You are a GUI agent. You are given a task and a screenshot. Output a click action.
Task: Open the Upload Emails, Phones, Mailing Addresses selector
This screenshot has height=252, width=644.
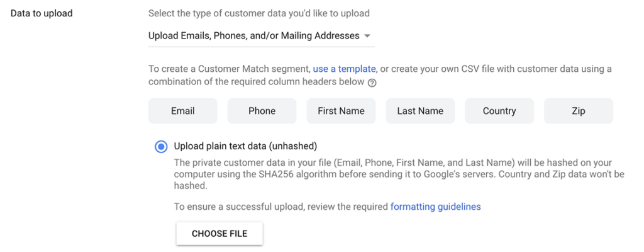[254, 36]
